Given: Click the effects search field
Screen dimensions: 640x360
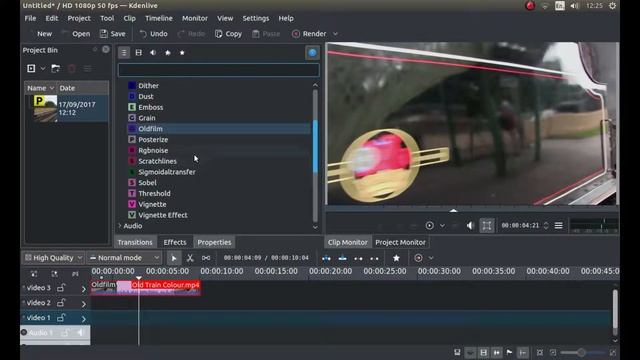Looking at the screenshot, I should click(219, 70).
